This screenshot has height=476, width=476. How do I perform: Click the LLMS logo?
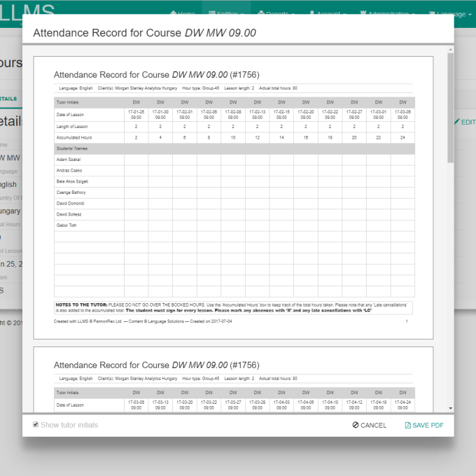(27, 12)
